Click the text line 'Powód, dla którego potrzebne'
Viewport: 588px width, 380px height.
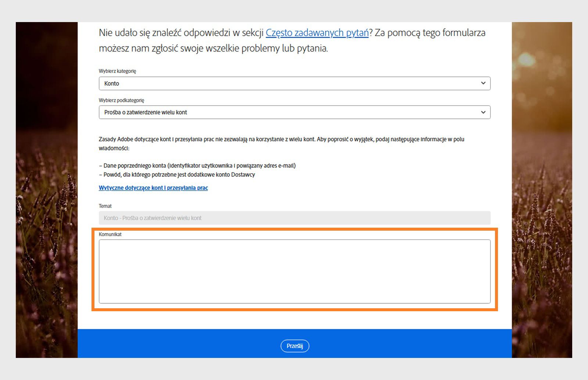(177, 174)
